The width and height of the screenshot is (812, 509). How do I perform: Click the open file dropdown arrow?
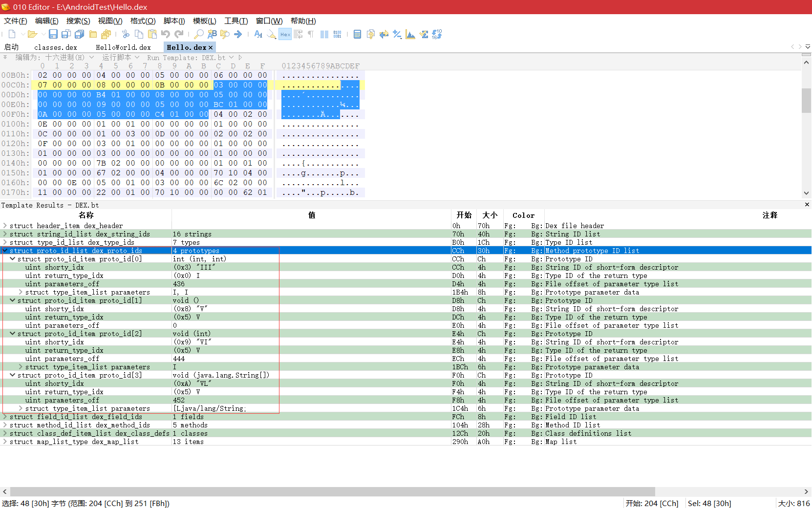tap(43, 34)
